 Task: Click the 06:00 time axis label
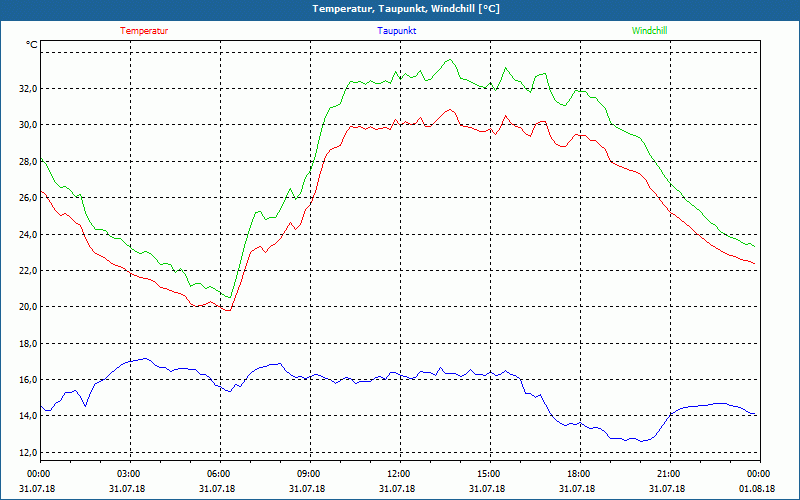(x=220, y=474)
